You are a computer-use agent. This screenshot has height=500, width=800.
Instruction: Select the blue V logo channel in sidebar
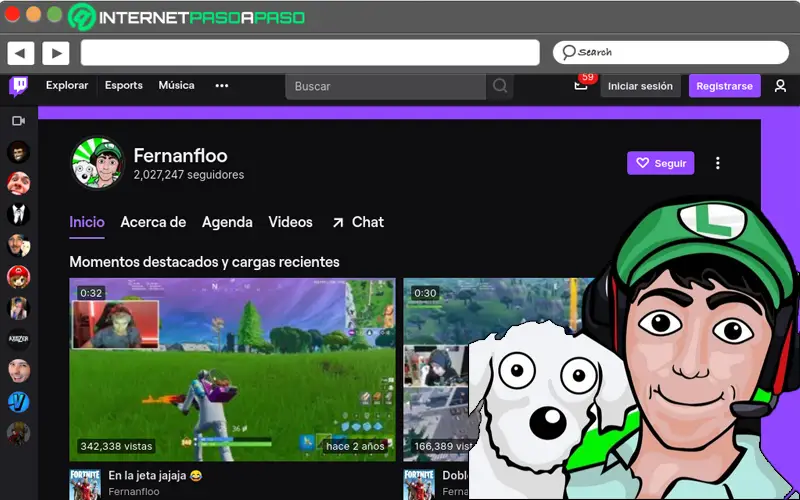[x=19, y=403]
